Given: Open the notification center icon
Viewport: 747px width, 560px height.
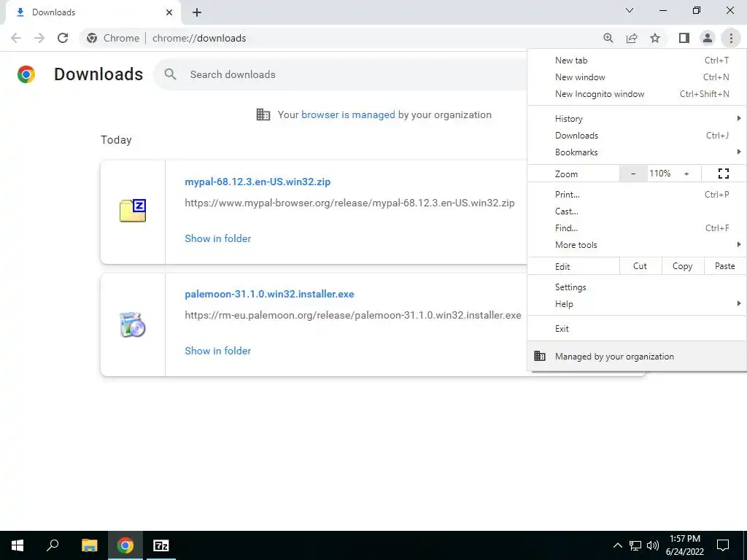Looking at the screenshot, I should tap(723, 545).
